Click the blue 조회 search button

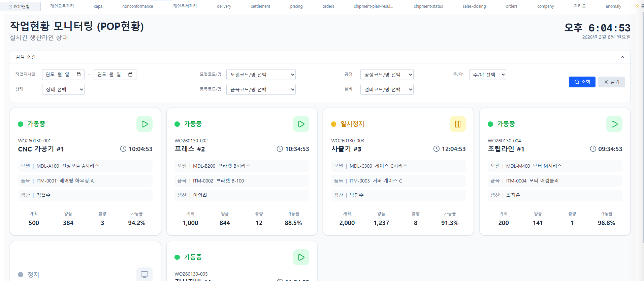click(582, 82)
